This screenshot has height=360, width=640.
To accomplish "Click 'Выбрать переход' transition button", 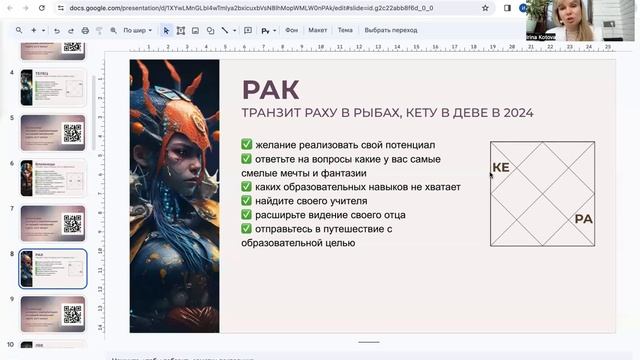I will [x=391, y=30].
